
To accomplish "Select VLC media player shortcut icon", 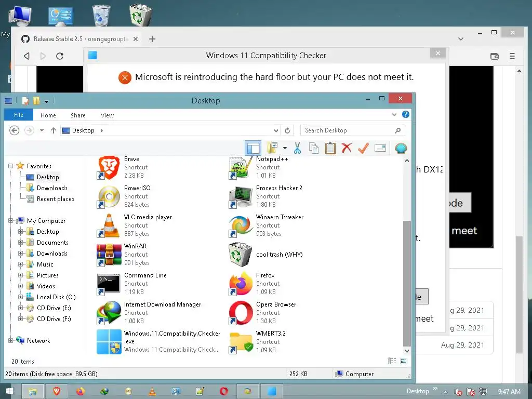I will point(109,225).
